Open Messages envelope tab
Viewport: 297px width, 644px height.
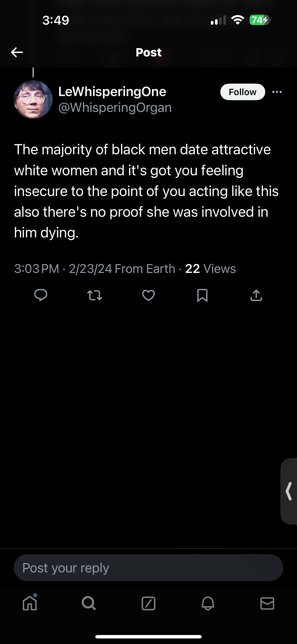click(x=267, y=603)
